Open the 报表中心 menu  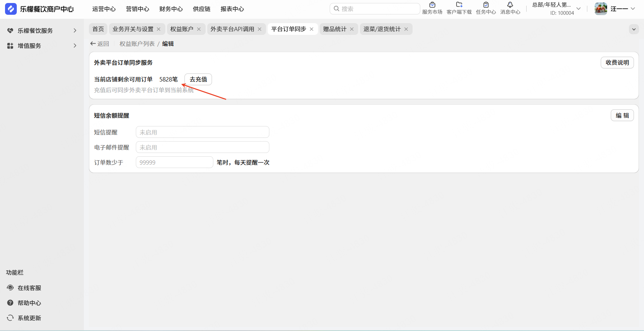232,9
